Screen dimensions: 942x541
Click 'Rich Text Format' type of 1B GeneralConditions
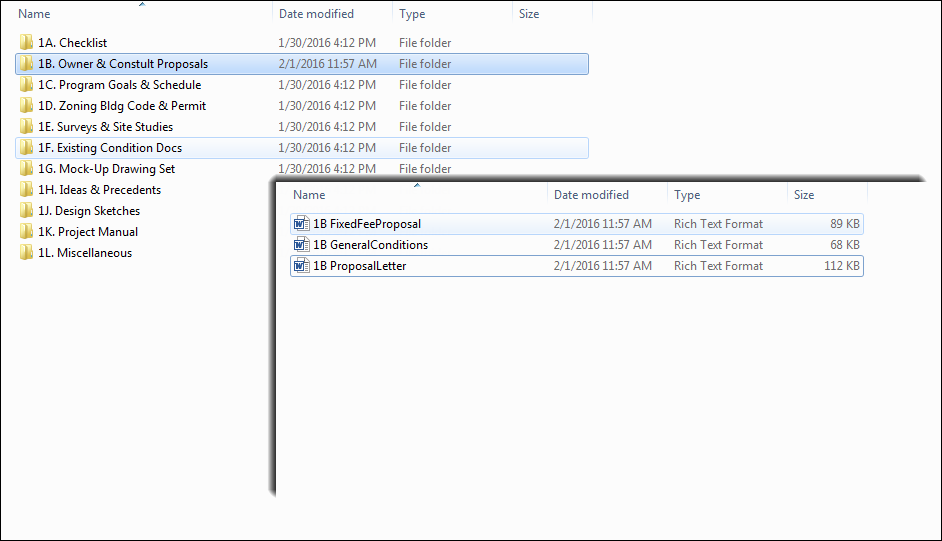tap(719, 245)
